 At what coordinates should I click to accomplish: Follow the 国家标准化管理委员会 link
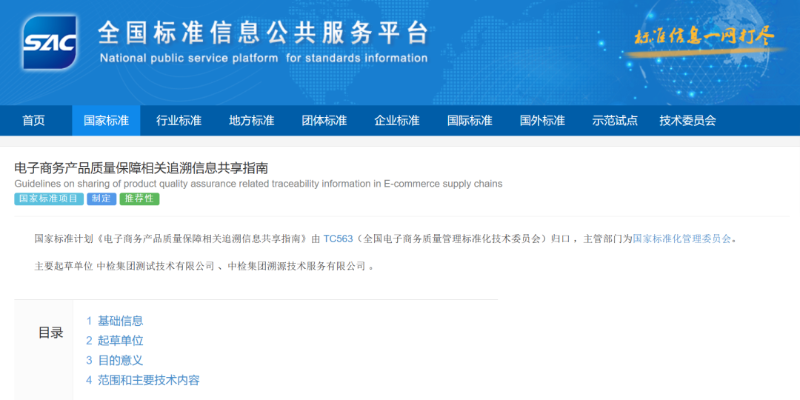click(x=683, y=239)
